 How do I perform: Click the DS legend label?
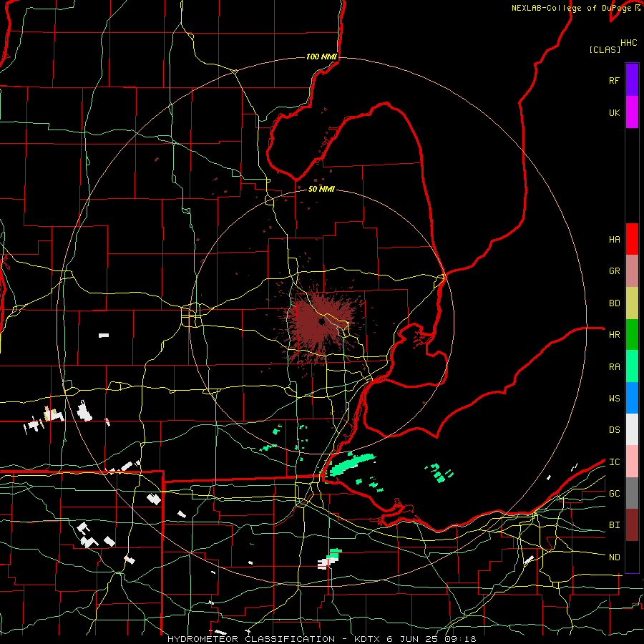pos(614,430)
